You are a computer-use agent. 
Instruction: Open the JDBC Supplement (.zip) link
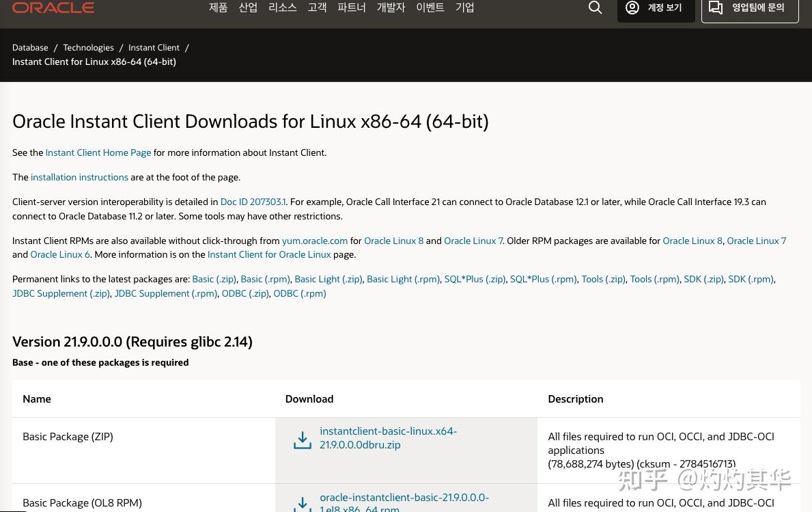pos(61,293)
